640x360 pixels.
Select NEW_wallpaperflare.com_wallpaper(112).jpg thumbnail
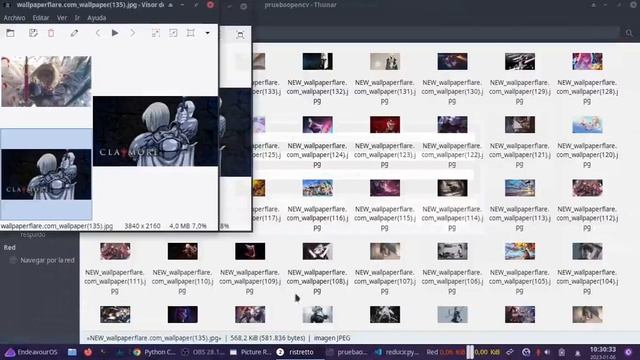pyautogui.click(x=587, y=188)
